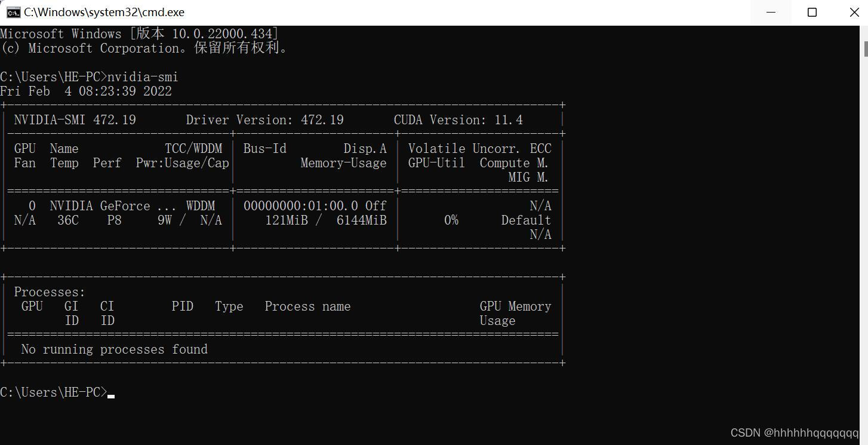The height and width of the screenshot is (445, 868).
Task: Click the TCC/WDDM column header
Action: [193, 149]
